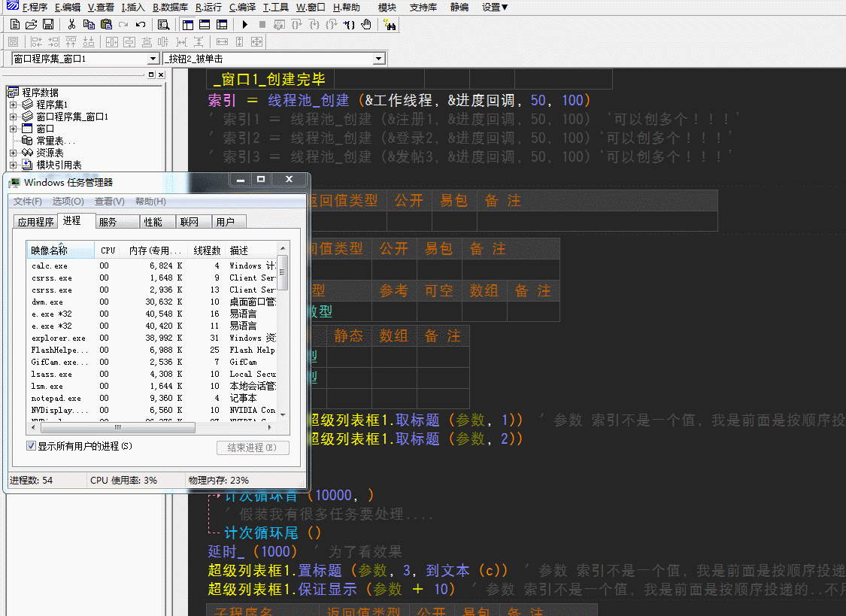Redo with the grayed arrow icon
Screen dimensions: 846x616
click(123, 24)
